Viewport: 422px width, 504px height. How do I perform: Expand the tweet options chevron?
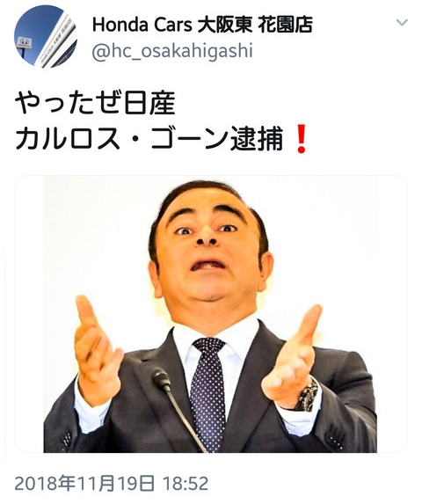tap(402, 23)
